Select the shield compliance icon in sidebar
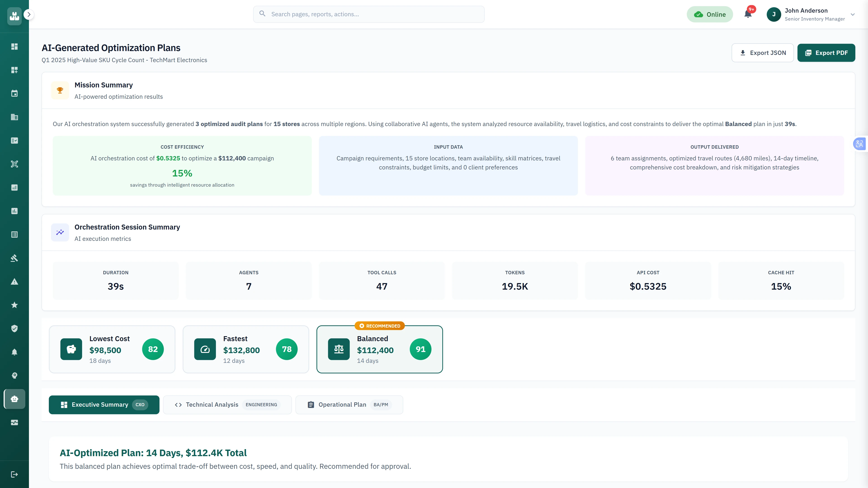The width and height of the screenshot is (868, 488). click(x=14, y=328)
